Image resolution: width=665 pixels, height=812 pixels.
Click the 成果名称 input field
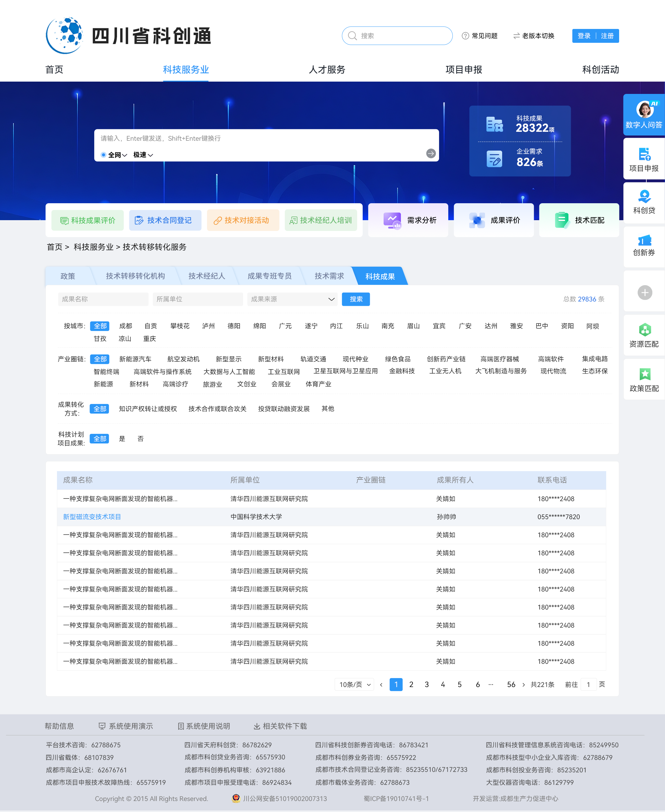click(103, 299)
